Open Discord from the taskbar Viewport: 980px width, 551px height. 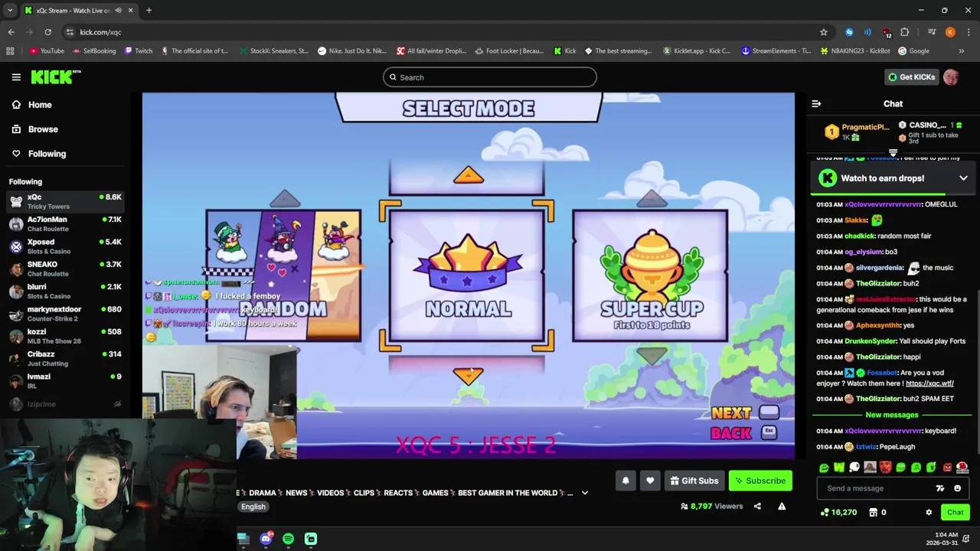click(x=266, y=539)
